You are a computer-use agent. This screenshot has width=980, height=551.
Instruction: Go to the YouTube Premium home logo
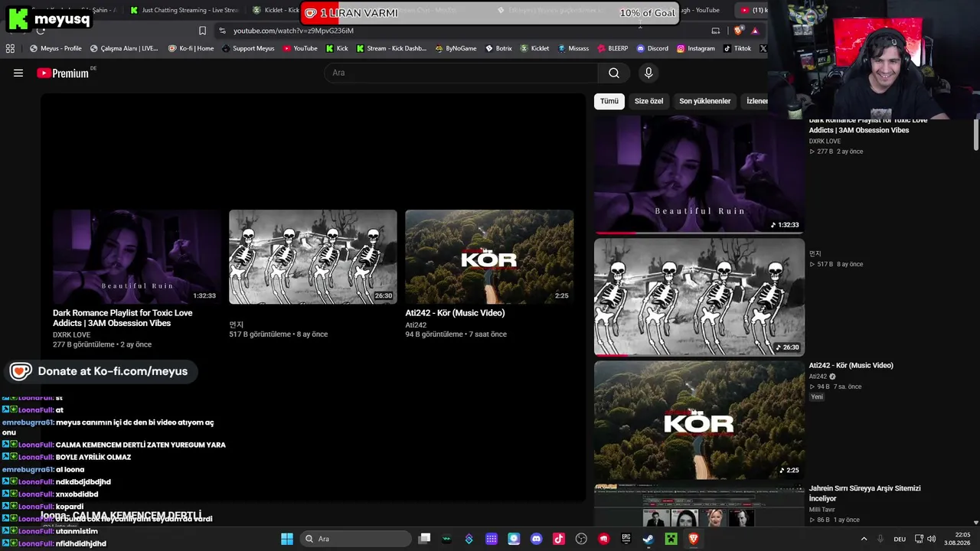point(63,73)
